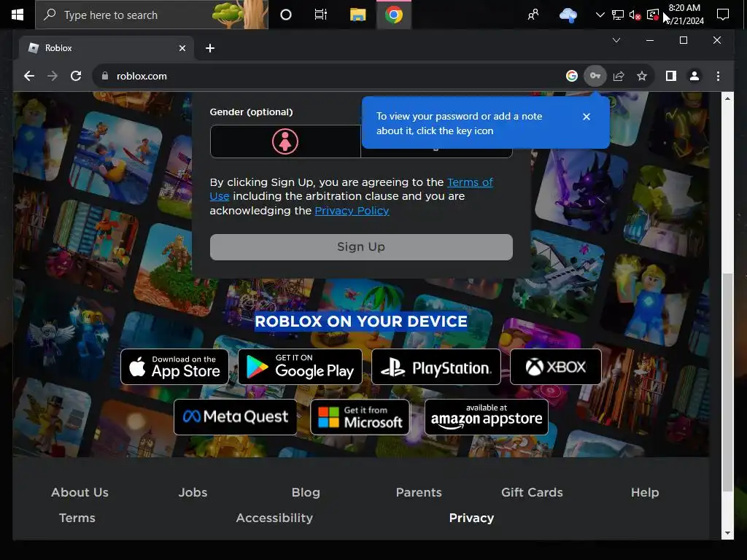Go back to the previous page

(29, 76)
